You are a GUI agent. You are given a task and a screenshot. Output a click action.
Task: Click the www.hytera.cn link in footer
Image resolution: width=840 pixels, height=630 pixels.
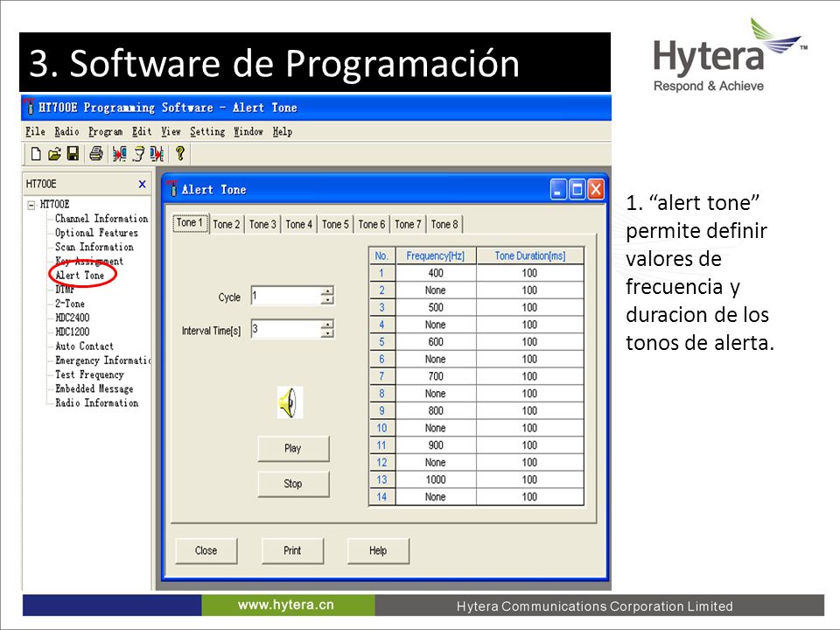[286, 605]
